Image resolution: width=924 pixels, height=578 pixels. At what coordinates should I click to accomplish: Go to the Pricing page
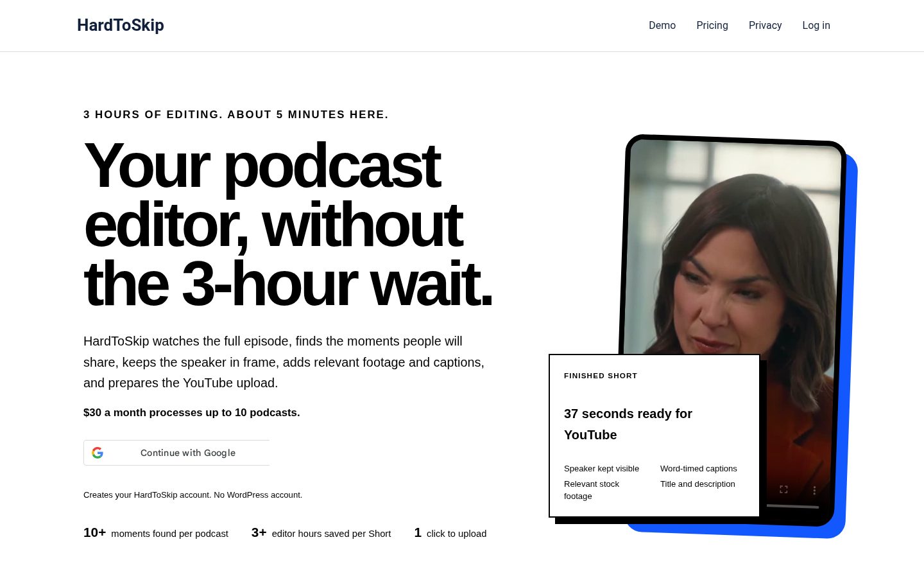pyautogui.click(x=712, y=26)
